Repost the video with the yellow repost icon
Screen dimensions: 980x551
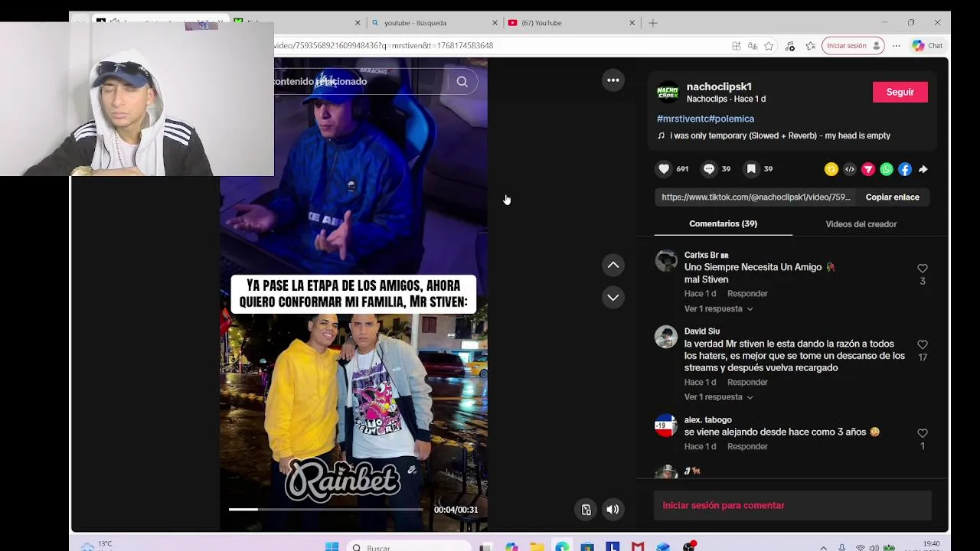[x=831, y=169]
